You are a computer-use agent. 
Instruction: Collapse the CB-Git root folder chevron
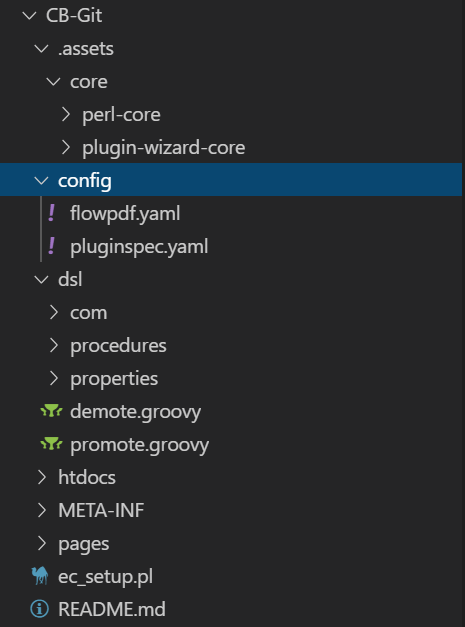[29, 16]
